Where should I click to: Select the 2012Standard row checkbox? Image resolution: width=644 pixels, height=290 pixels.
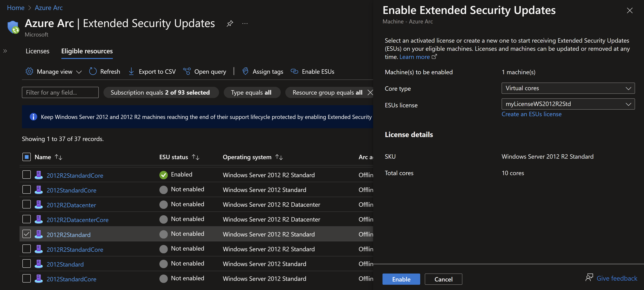point(27,263)
